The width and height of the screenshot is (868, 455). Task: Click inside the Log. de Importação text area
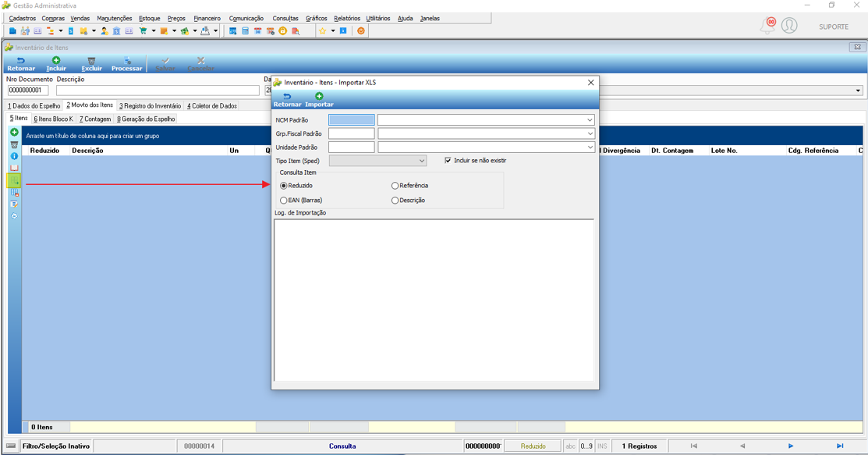click(x=434, y=300)
